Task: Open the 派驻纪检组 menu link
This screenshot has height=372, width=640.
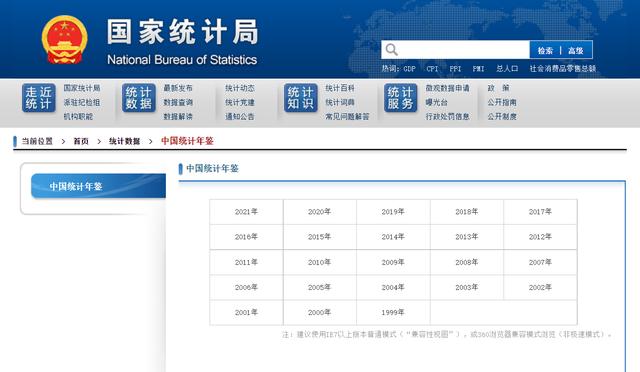Action: (x=82, y=102)
